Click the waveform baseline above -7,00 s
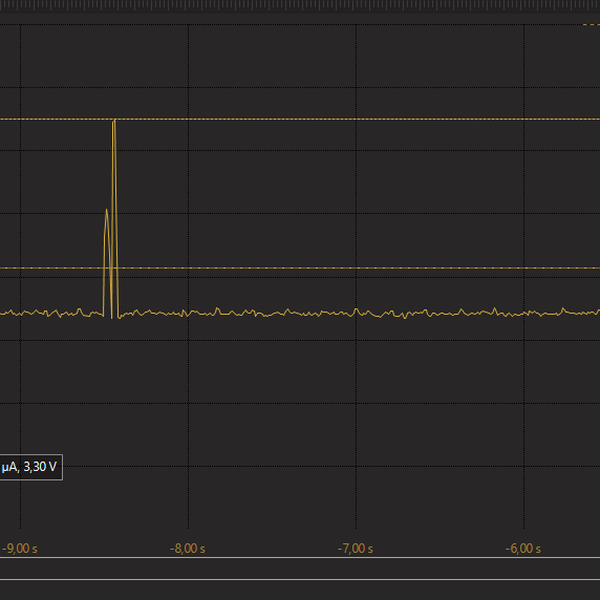 (x=356, y=313)
